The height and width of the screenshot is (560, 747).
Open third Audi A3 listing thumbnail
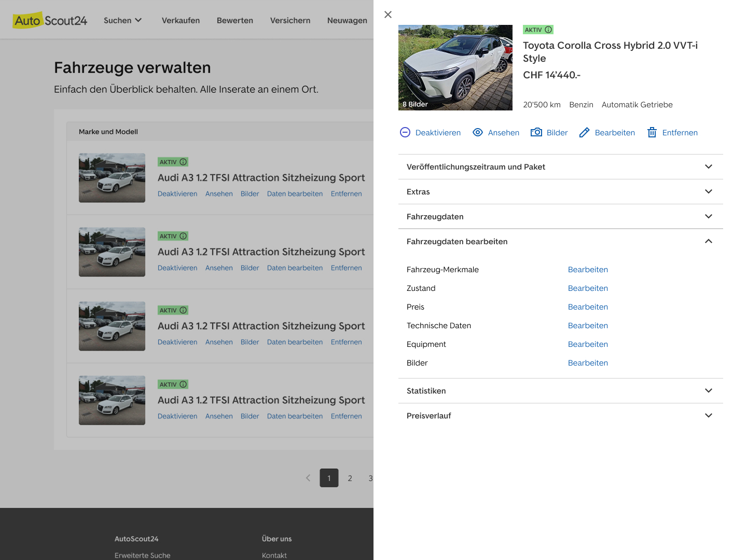point(112,326)
